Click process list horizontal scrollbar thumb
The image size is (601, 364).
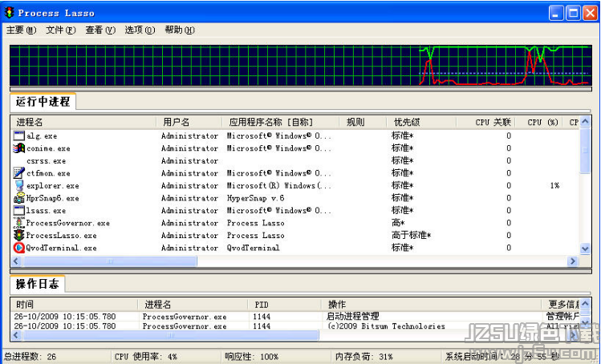tap(110, 261)
